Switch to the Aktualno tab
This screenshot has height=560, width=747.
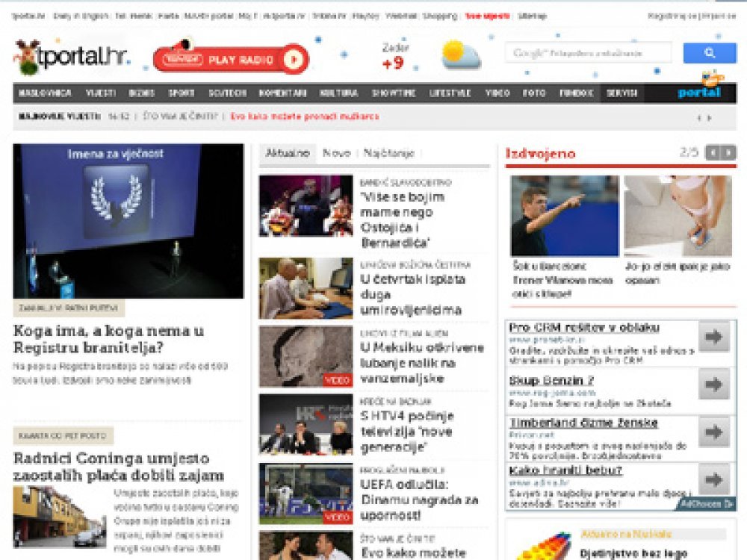tap(288, 153)
